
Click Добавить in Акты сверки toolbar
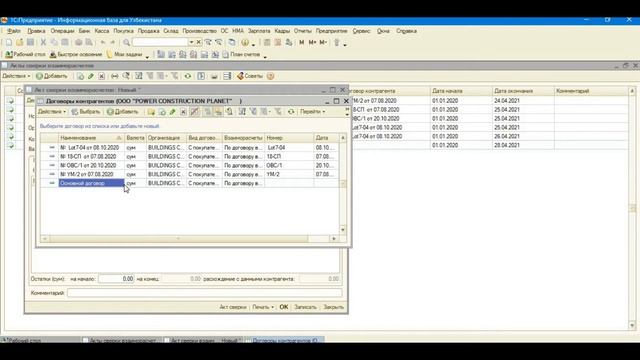51,76
